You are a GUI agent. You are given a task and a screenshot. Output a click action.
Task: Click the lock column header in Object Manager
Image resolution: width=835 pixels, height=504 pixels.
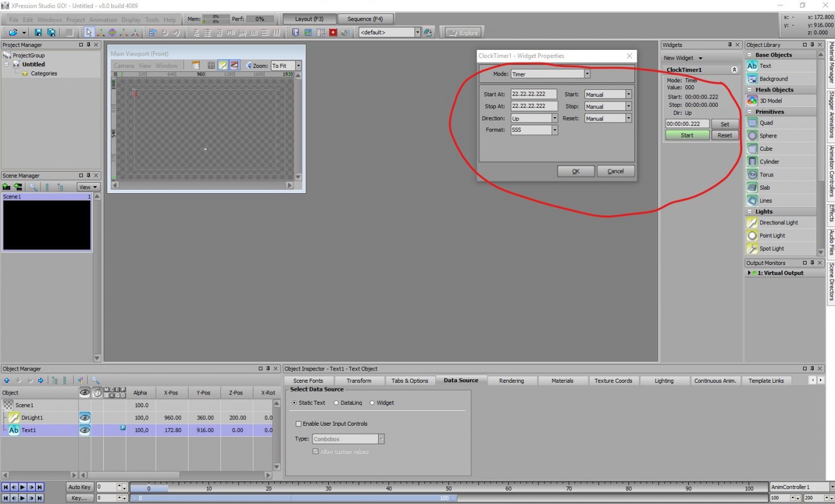(97, 393)
